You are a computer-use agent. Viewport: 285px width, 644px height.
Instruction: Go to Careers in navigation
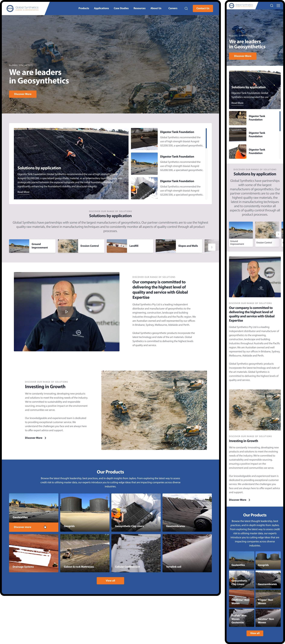coord(173,8)
